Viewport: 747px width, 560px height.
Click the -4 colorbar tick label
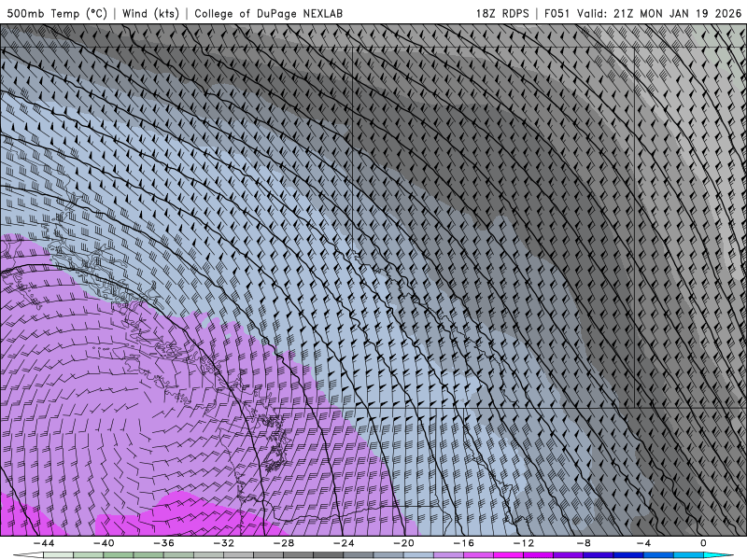click(643, 543)
